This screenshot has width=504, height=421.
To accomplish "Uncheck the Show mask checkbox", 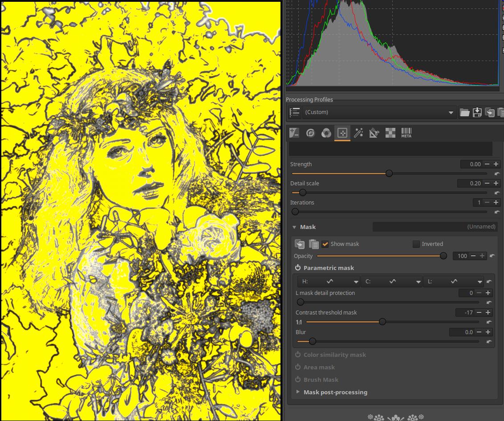I will tap(325, 244).
